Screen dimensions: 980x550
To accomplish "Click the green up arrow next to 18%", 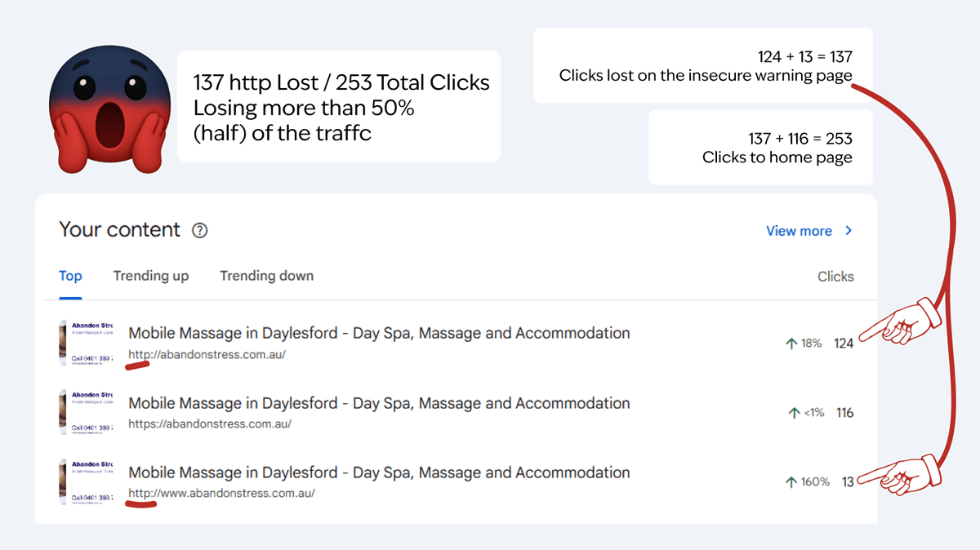I will (791, 344).
